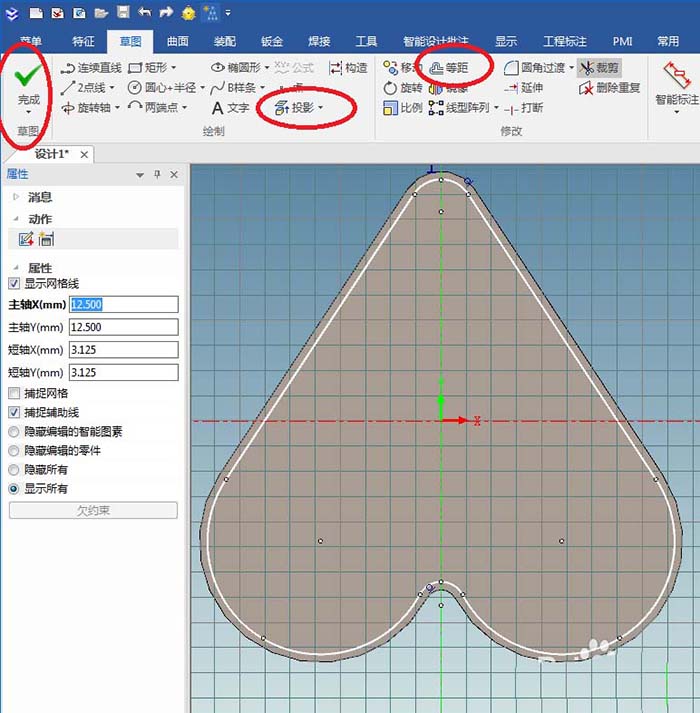Switch to the 特征 ribbon tab
The width and height of the screenshot is (700, 713).
click(83, 42)
